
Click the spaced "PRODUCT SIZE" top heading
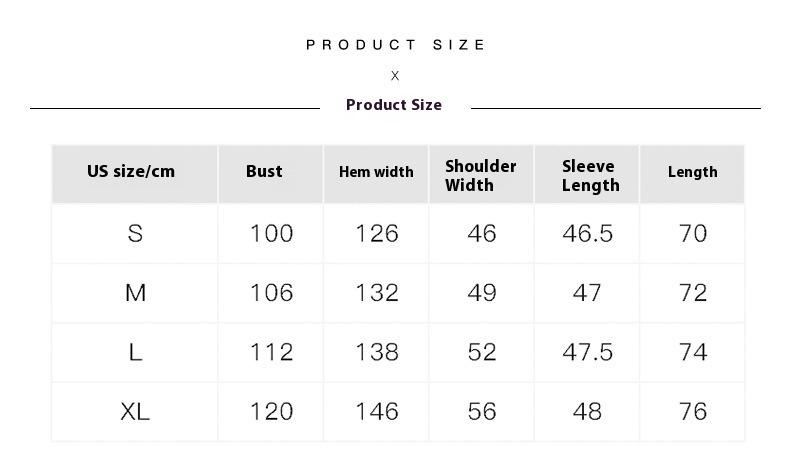coord(395,45)
